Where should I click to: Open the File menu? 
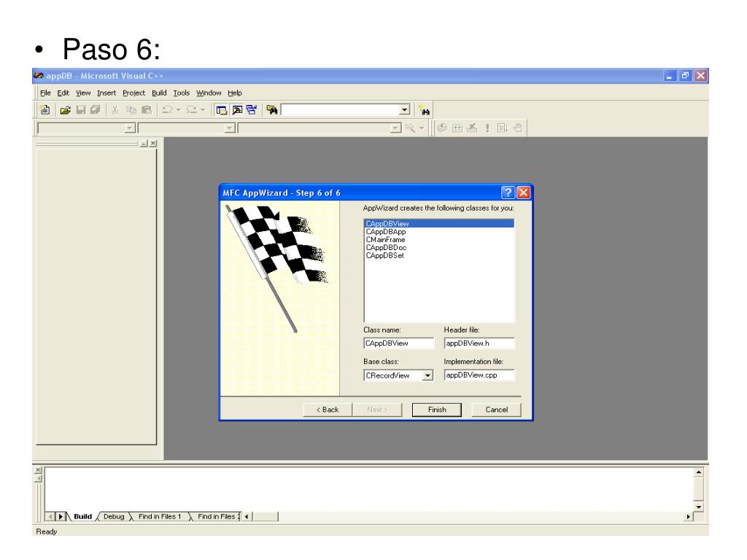tap(45, 93)
